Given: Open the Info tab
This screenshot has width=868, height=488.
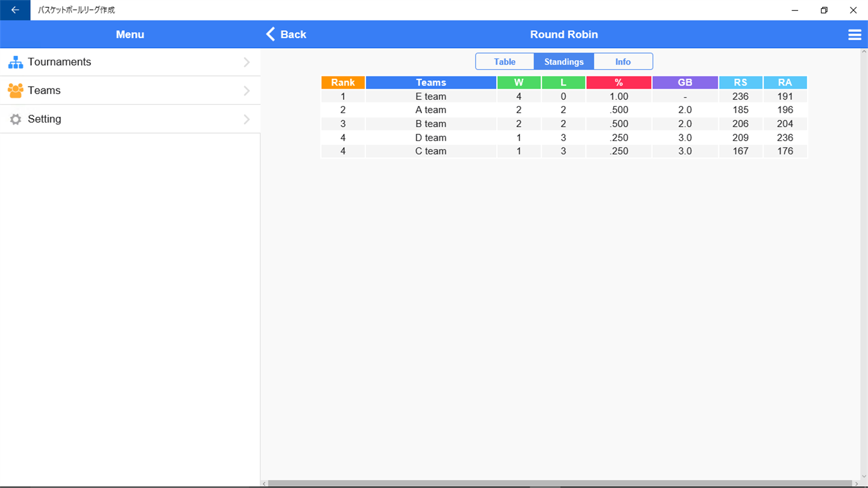Looking at the screenshot, I should (623, 61).
